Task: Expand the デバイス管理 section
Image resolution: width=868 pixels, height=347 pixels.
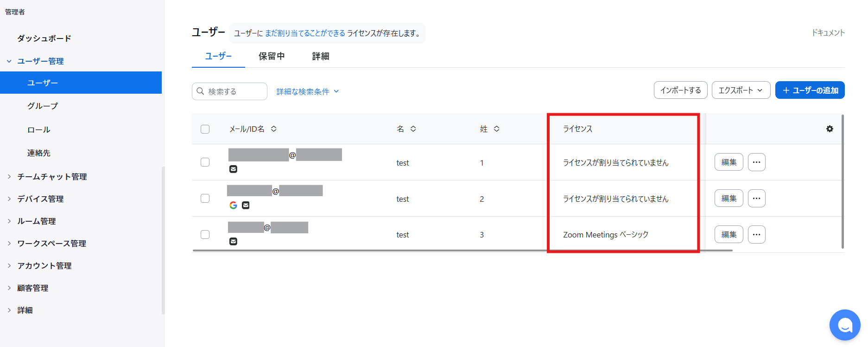Action: click(9, 199)
